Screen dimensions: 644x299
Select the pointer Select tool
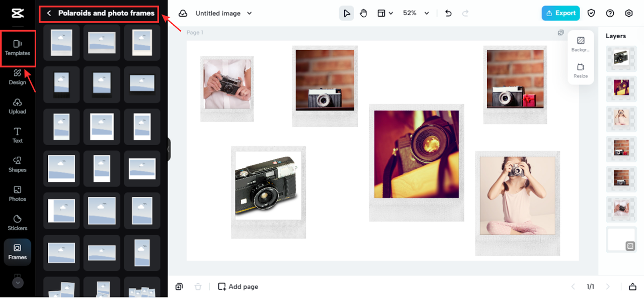click(347, 14)
